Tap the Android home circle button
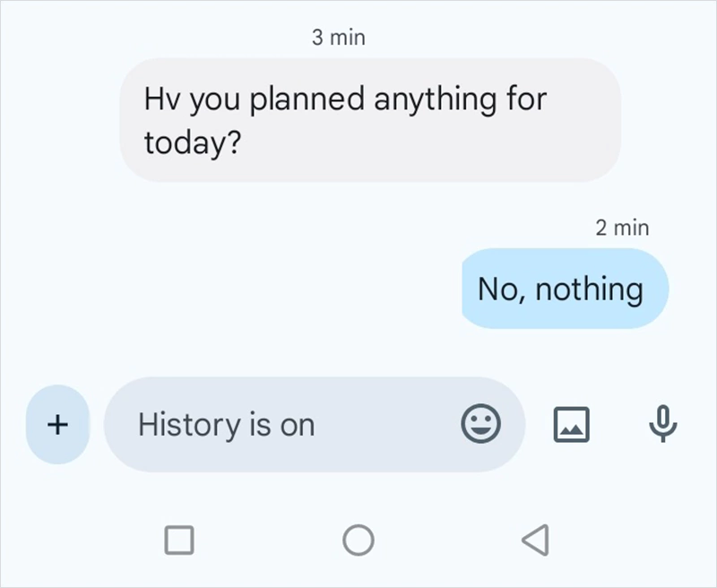Viewport: 717px width, 588px height. (x=358, y=538)
